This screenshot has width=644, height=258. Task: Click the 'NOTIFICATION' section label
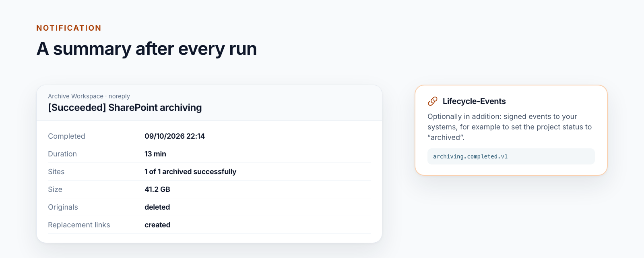click(x=69, y=28)
